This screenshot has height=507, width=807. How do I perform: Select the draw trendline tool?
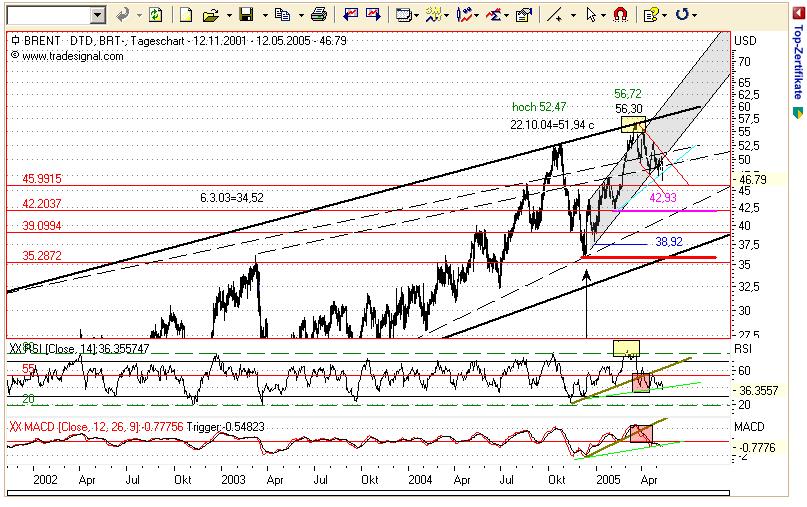pyautogui.click(x=555, y=15)
